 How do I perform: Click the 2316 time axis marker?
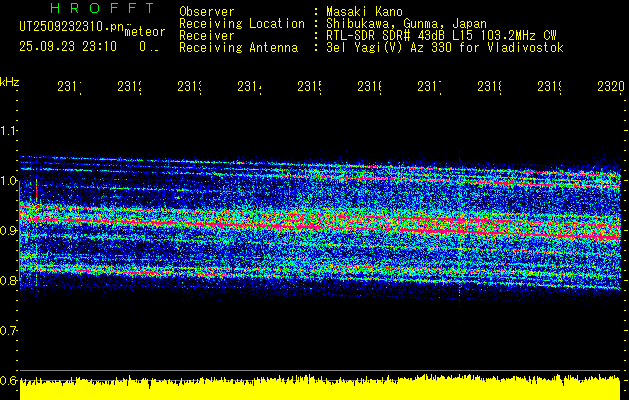click(370, 87)
